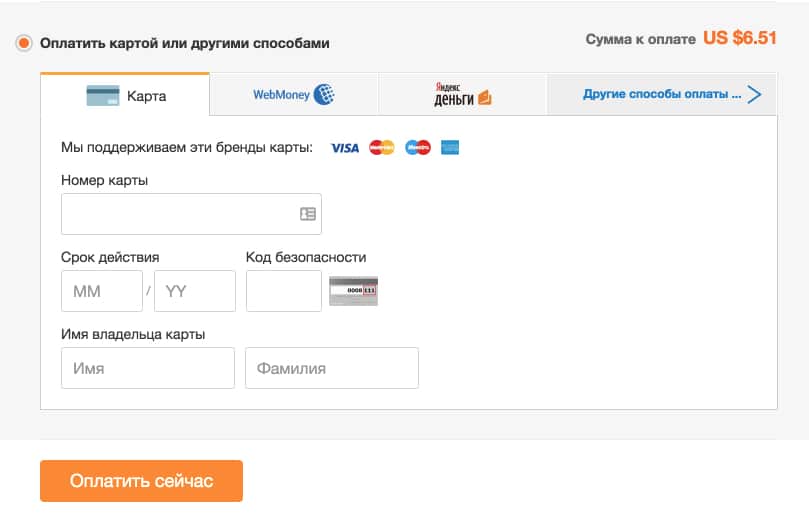Select the pay by card radio button
This screenshot has height=525, width=809.
tap(24, 43)
